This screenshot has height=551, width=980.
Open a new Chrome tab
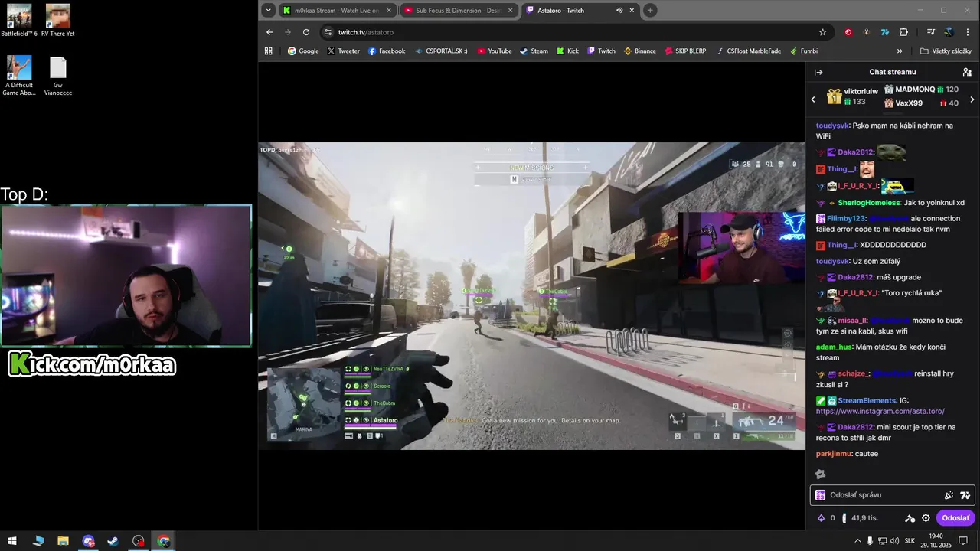(650, 10)
